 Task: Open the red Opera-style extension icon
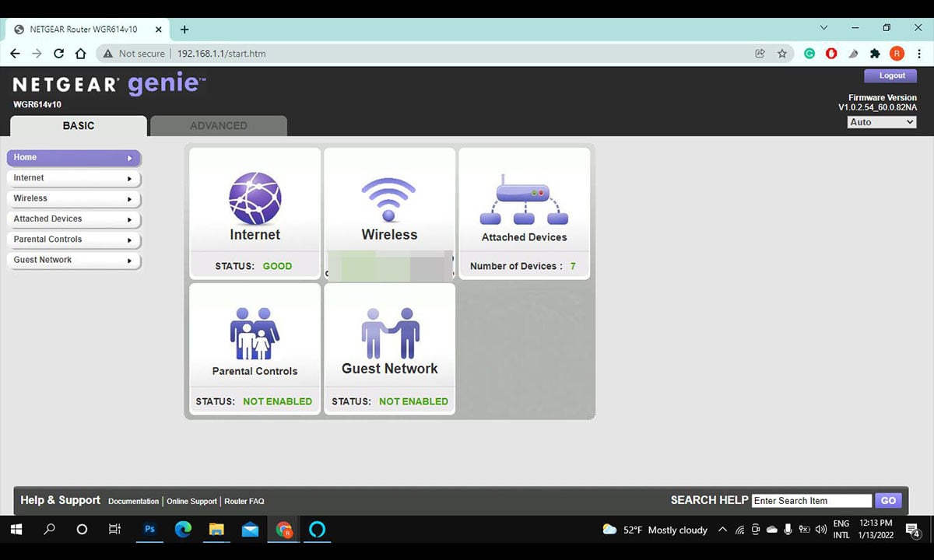831,54
